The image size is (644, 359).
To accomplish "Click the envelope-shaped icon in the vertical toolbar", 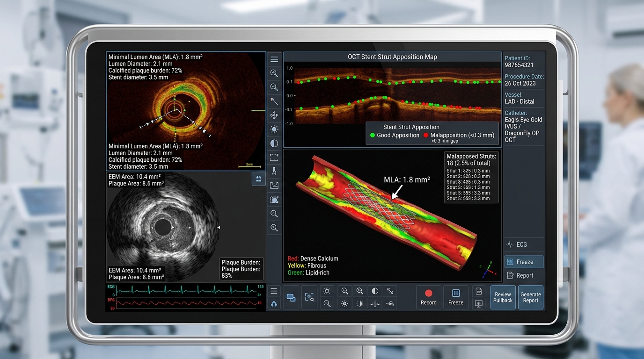I will pos(274,186).
